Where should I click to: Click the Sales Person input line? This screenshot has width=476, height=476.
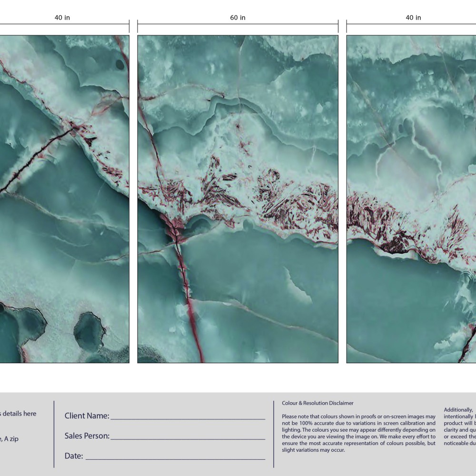[188, 439]
